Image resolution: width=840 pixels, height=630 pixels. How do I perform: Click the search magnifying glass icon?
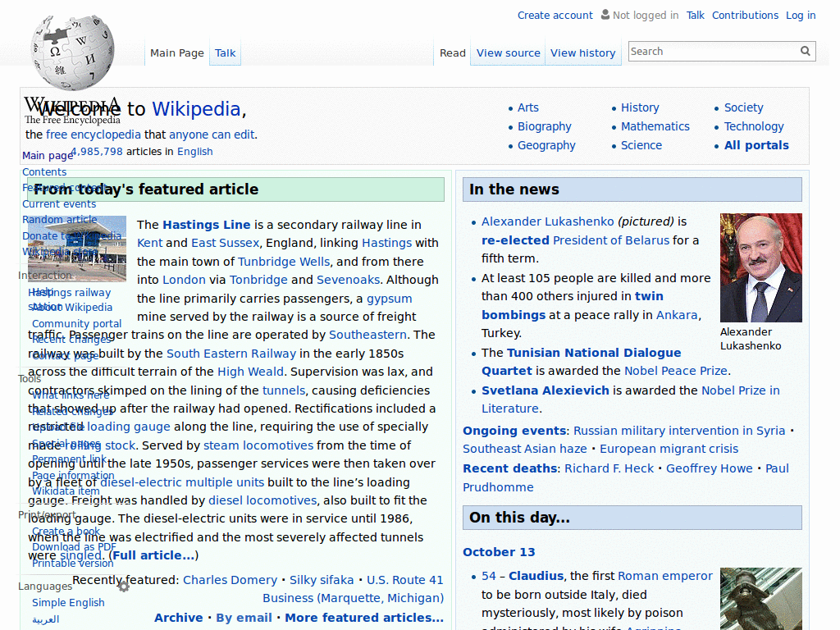point(805,51)
